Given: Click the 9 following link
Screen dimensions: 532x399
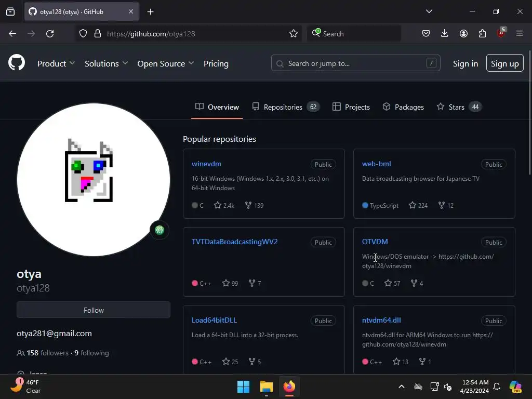Looking at the screenshot, I should [91, 353].
